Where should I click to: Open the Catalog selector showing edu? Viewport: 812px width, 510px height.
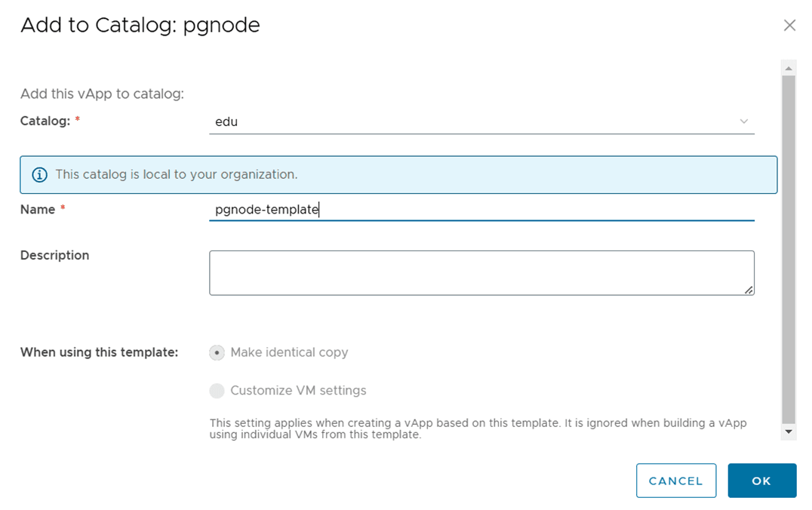tap(481, 121)
